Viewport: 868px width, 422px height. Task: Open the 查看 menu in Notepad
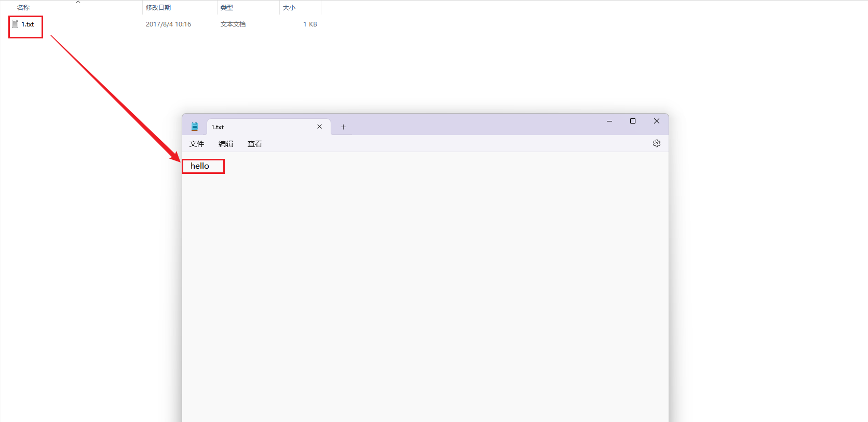point(255,144)
